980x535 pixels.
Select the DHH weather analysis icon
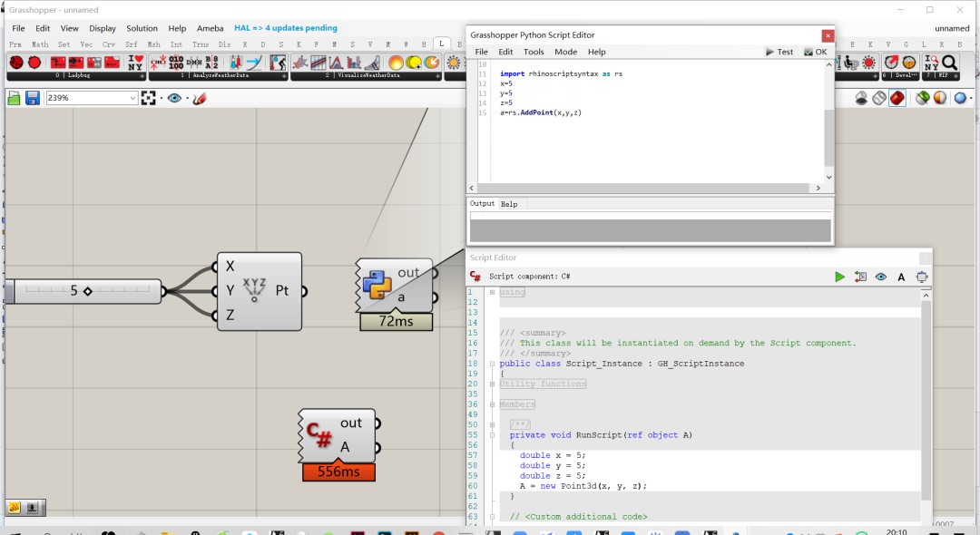click(x=194, y=63)
